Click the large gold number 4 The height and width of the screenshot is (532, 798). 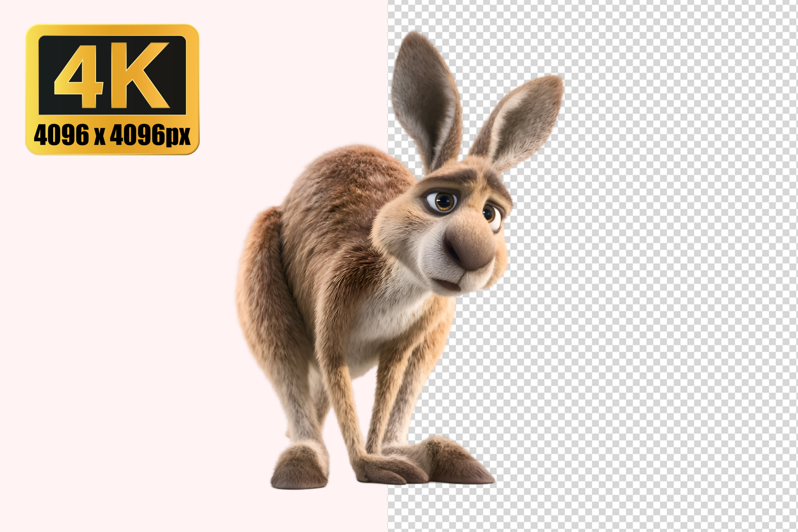click(x=80, y=76)
